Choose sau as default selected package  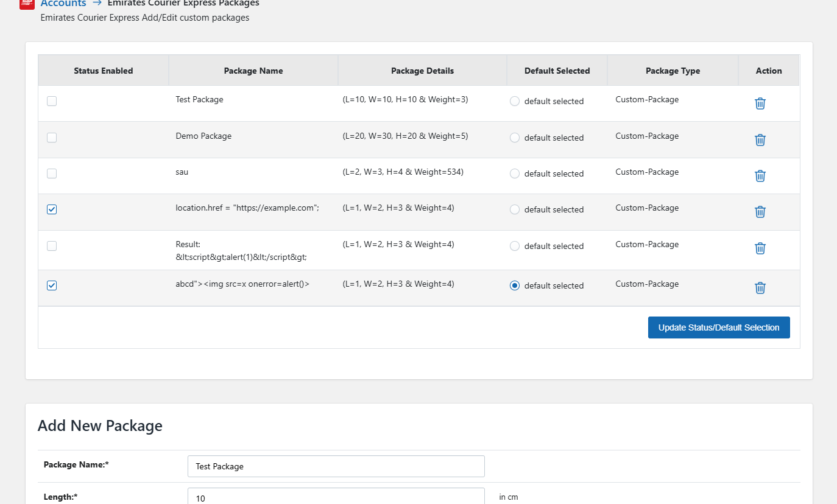point(515,173)
